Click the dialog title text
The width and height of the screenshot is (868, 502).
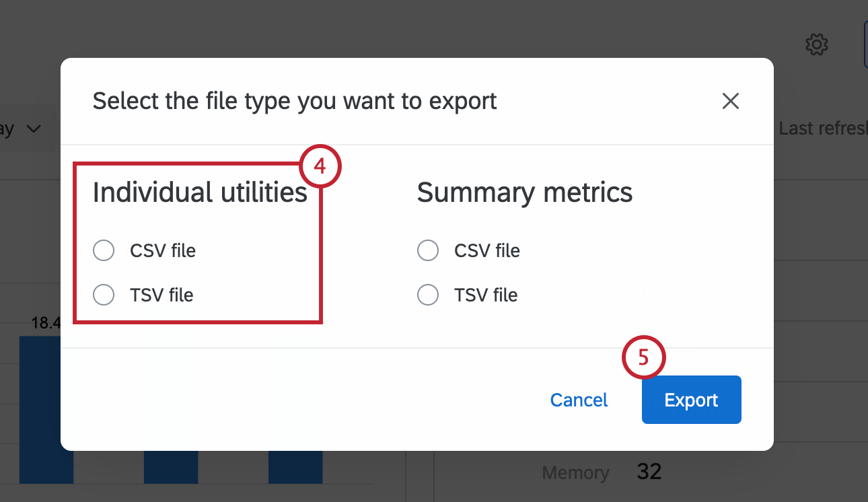tap(294, 101)
